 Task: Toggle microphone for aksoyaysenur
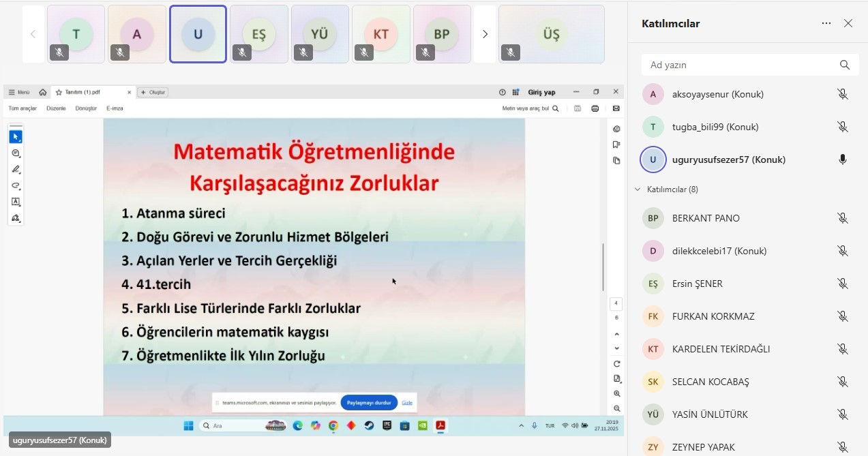point(843,94)
